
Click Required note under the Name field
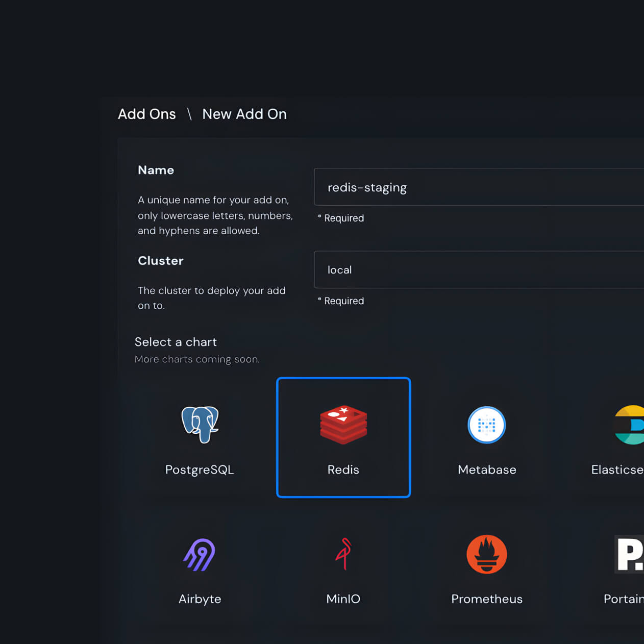click(x=341, y=218)
